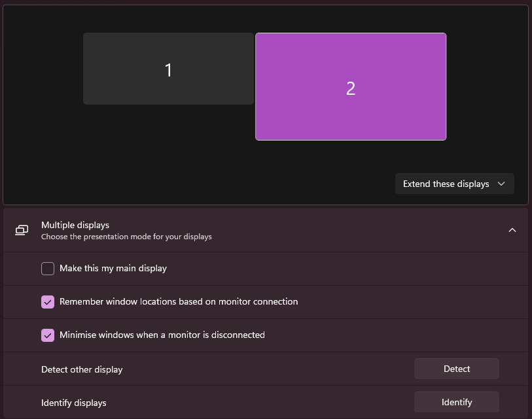532x419 pixels.
Task: Enable Make this my main display
Action: (x=48, y=269)
